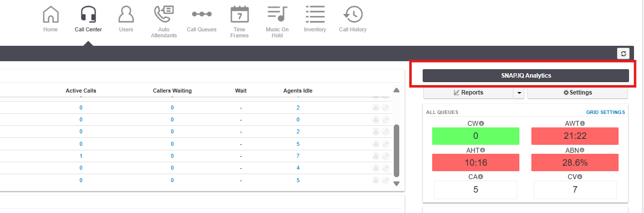Image resolution: width=644 pixels, height=213 pixels.
Task: Click edit pencil in row with 7 idle
Action: [385, 156]
